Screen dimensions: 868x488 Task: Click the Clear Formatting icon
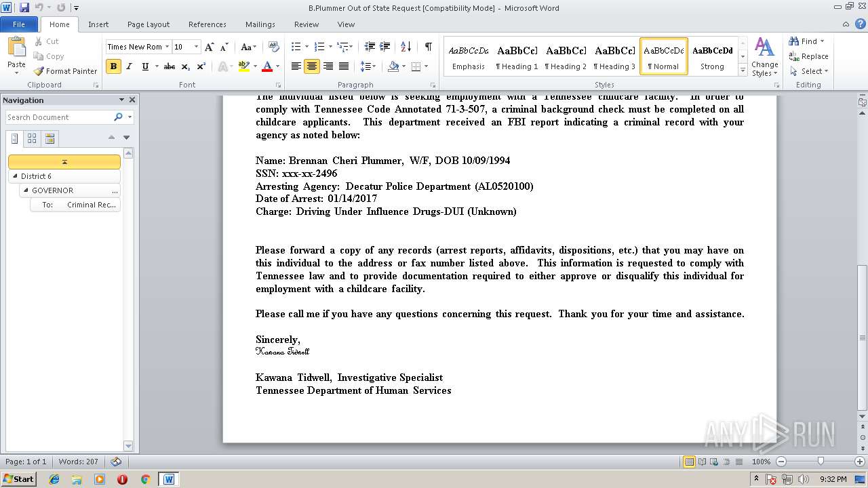coord(274,47)
